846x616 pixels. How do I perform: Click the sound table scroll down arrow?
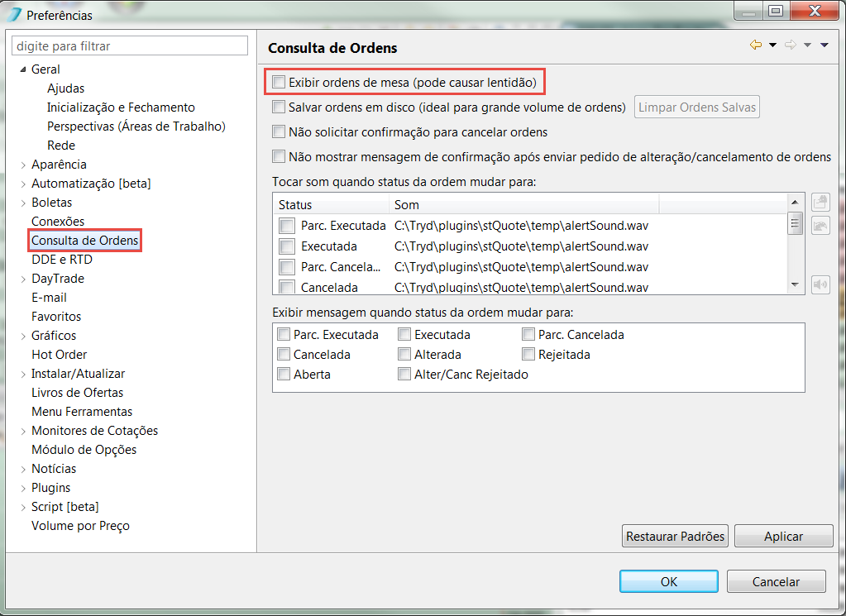(794, 284)
